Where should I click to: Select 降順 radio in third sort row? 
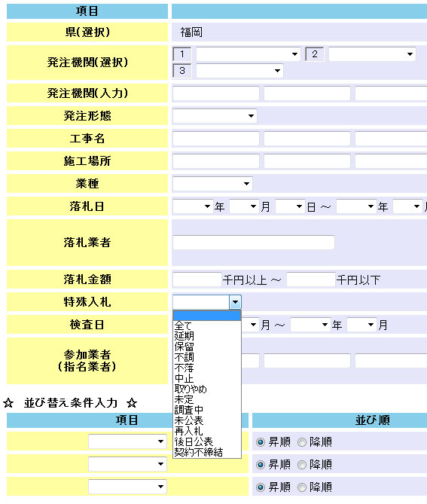(x=302, y=487)
